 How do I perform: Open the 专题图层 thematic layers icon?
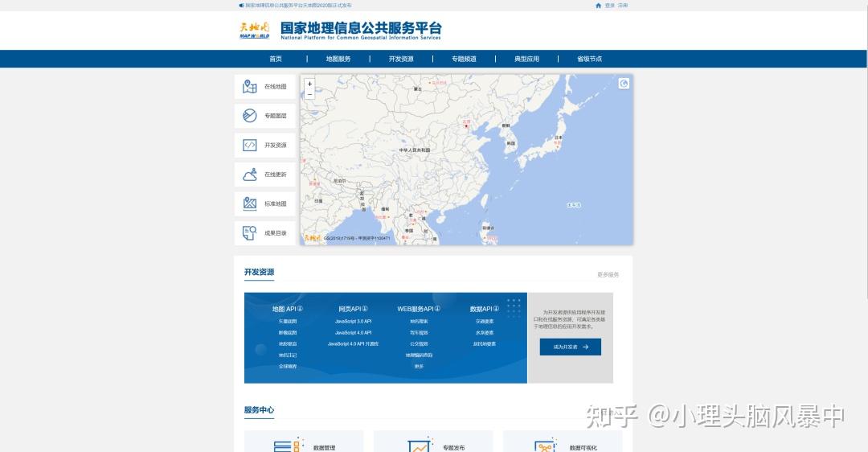point(250,116)
